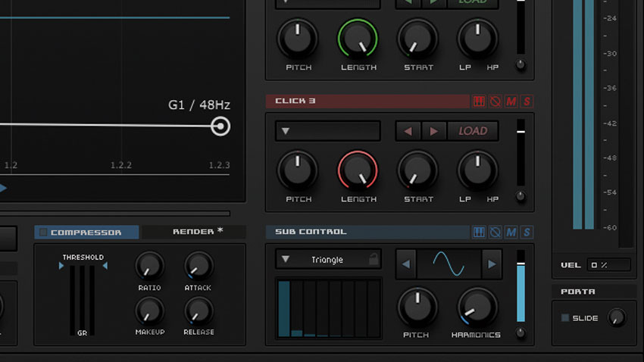Select previous sub waveform arrow
The height and width of the screenshot is (362, 644).
pos(406,265)
